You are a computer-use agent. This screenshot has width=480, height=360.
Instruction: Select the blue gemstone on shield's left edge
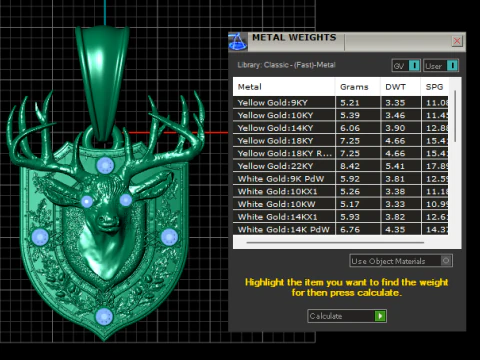40,237
